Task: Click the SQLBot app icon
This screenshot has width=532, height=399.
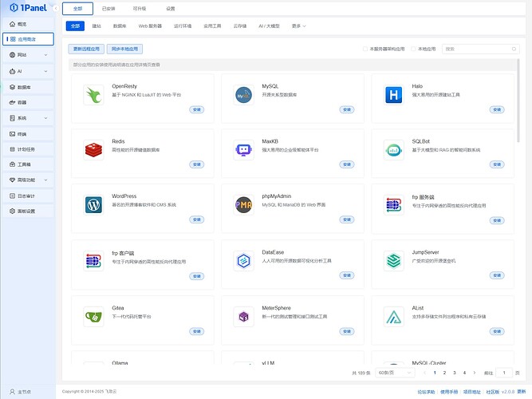Action: (x=393, y=150)
